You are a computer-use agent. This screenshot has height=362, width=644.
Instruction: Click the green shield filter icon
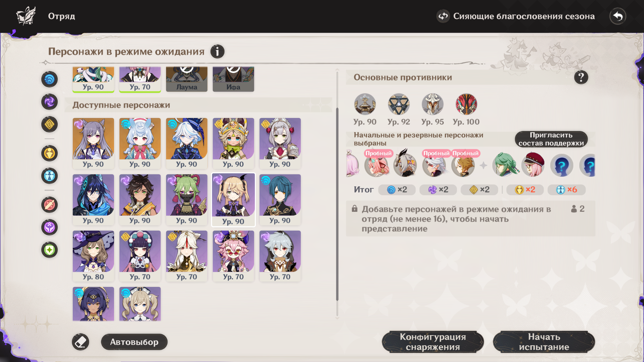pyautogui.click(x=50, y=250)
